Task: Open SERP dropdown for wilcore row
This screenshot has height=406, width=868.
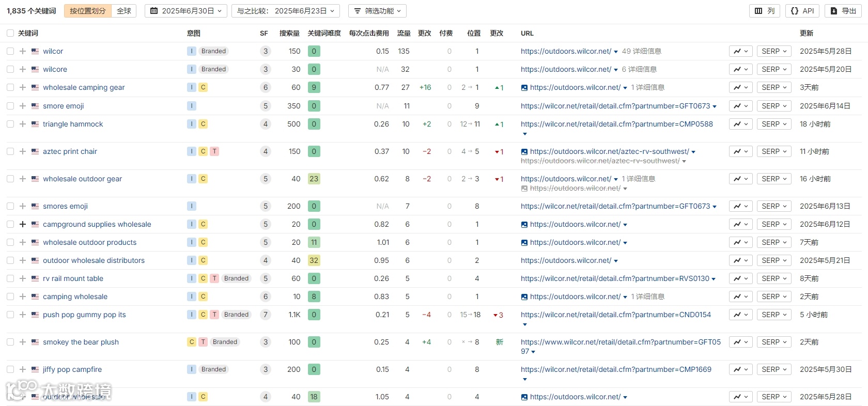Action: pyautogui.click(x=774, y=69)
